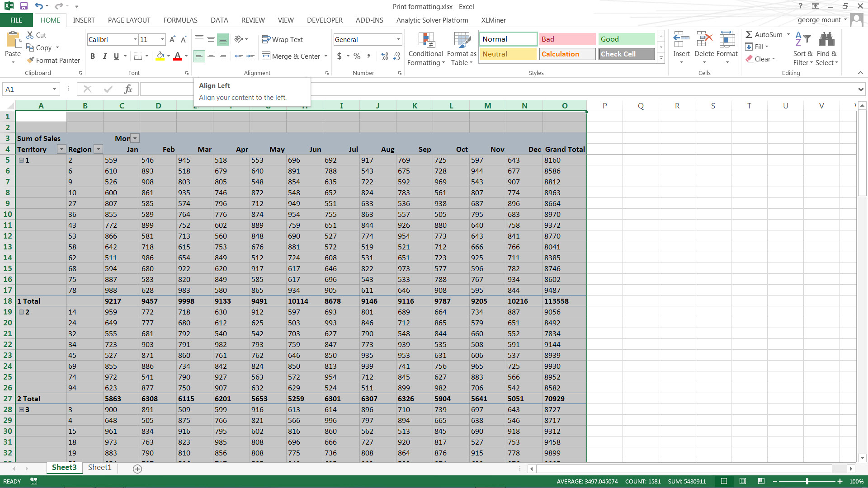This screenshot has width=868, height=488.
Task: Toggle Wrap Text option
Action: [283, 40]
